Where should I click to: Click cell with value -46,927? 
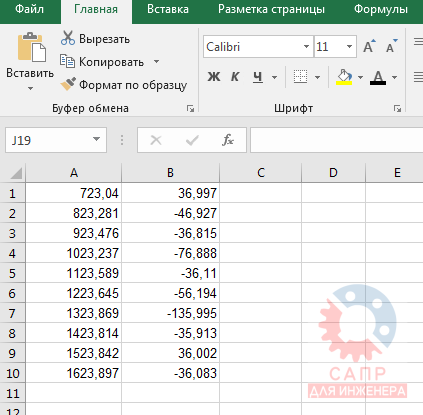pyautogui.click(x=170, y=213)
